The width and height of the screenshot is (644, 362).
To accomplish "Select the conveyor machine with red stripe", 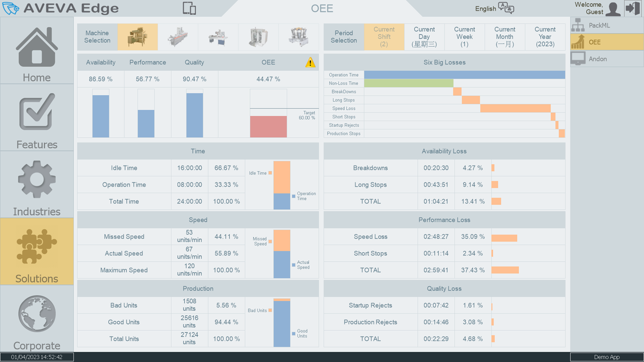I will pos(178,37).
